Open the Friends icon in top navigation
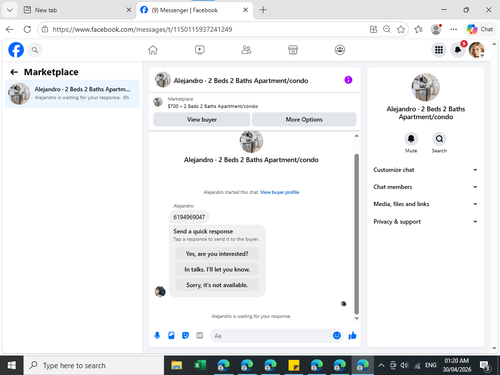Viewport: 500px width, 375px height. [246, 50]
